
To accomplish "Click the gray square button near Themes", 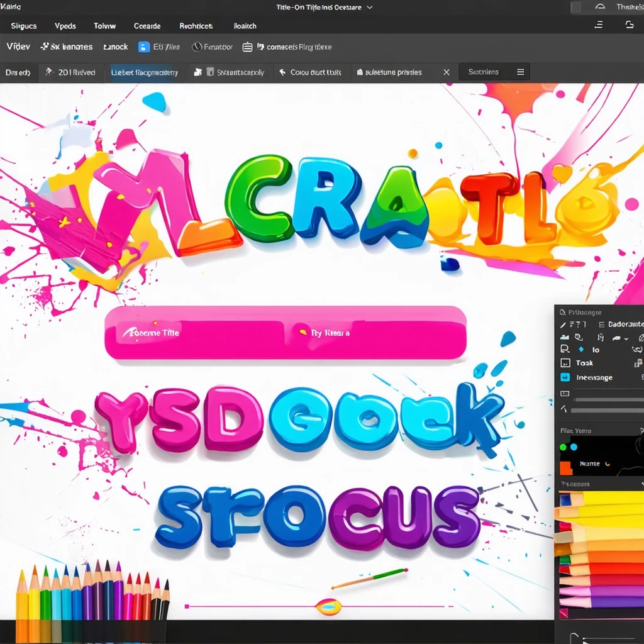I will (x=576, y=8).
